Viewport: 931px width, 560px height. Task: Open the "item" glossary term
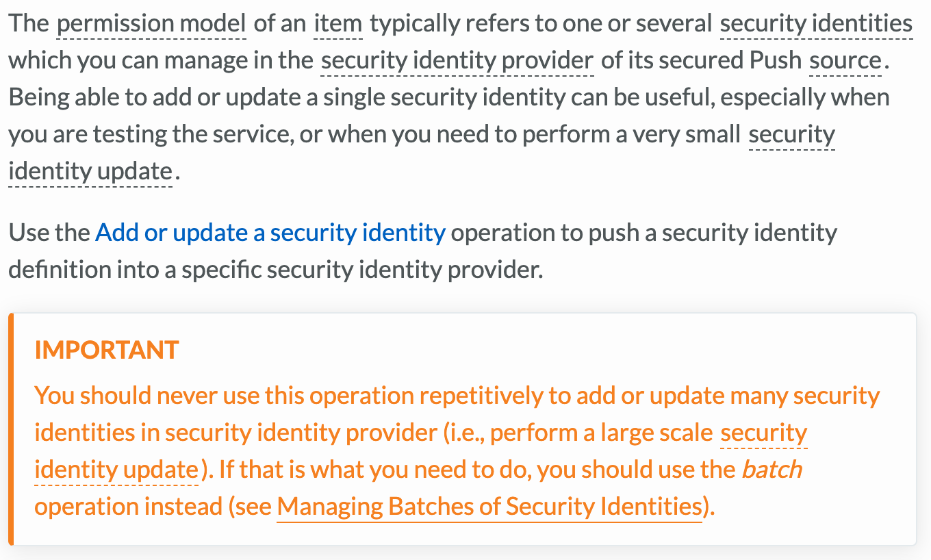click(x=337, y=24)
